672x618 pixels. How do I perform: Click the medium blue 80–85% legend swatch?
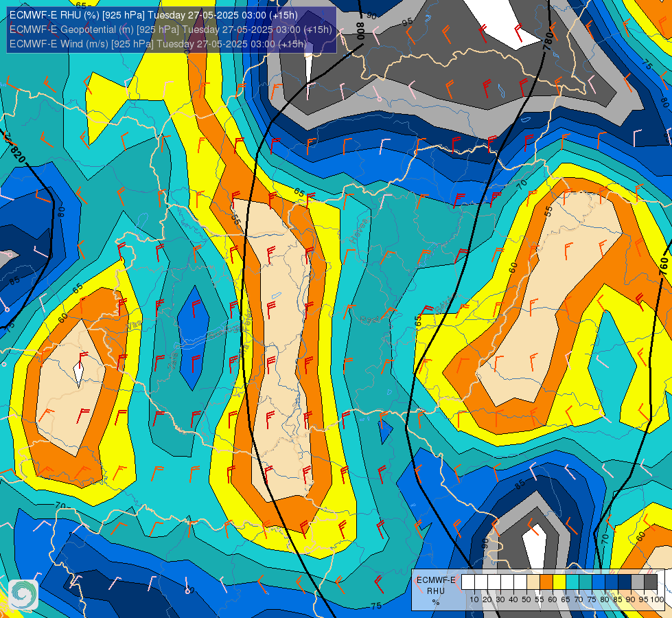click(612, 582)
